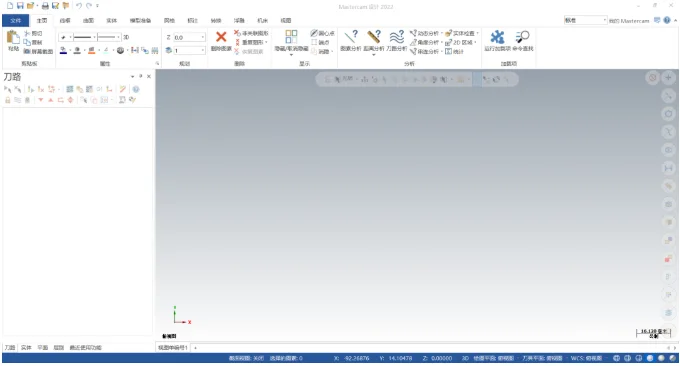Click the 刀路分析 toolpath analyze icon

[x=396, y=37]
